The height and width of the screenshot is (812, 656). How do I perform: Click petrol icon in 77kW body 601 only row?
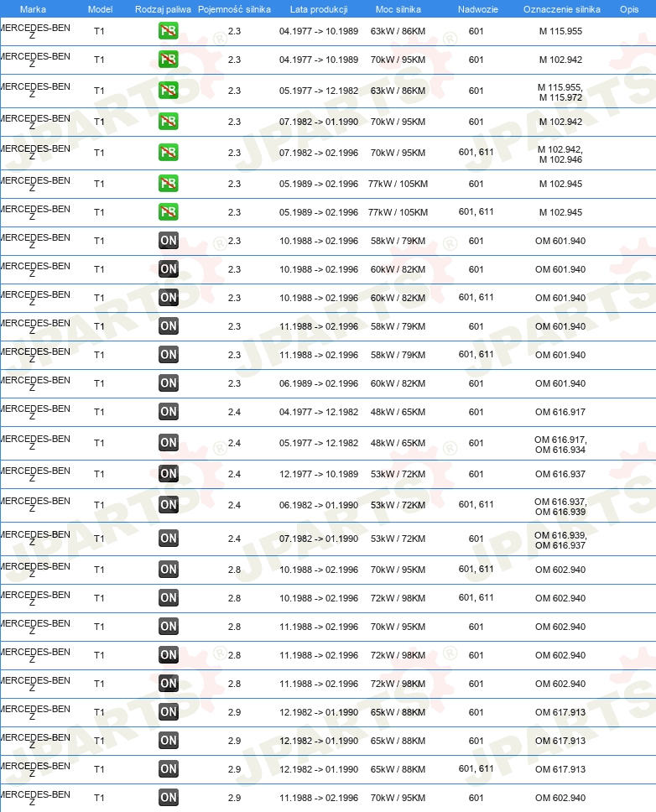click(x=169, y=184)
